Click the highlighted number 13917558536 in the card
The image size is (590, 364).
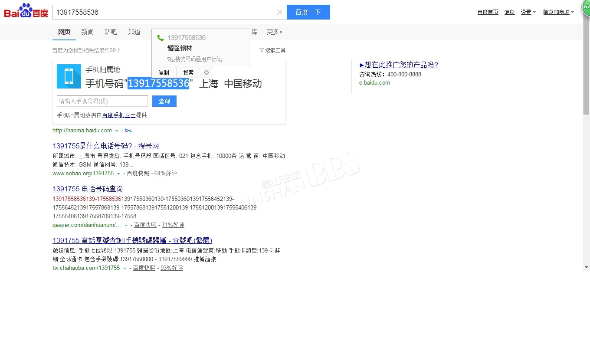(158, 83)
